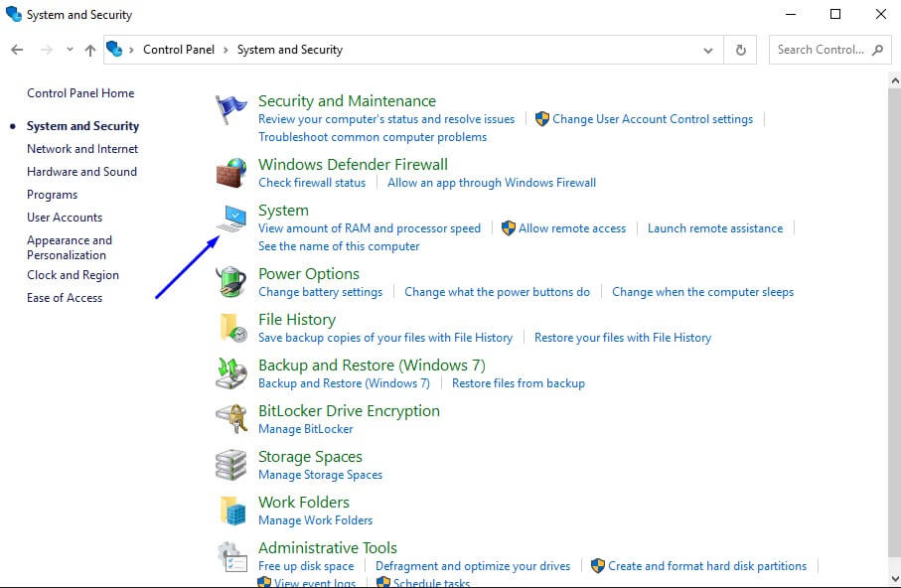The height and width of the screenshot is (588, 901).
Task: Open the Backup and Restore icon
Action: tap(231, 373)
